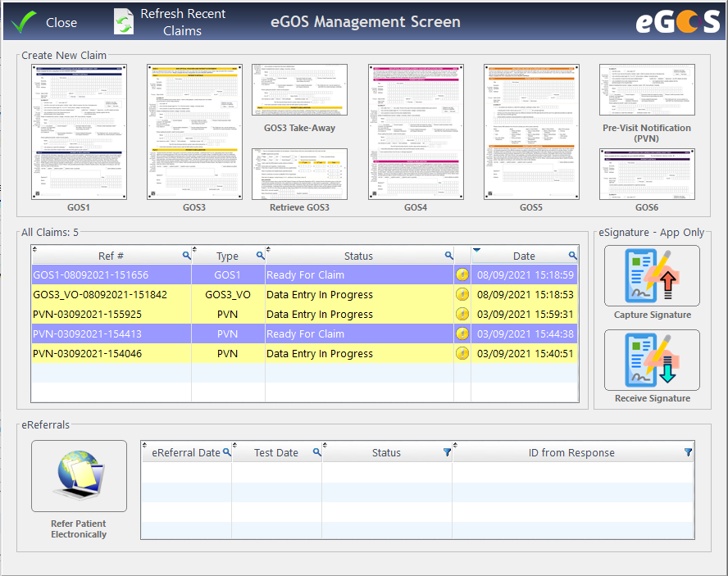The image size is (728, 576).
Task: Click yellow info icon on GOS1-08092021-151656 row
Action: tap(462, 274)
